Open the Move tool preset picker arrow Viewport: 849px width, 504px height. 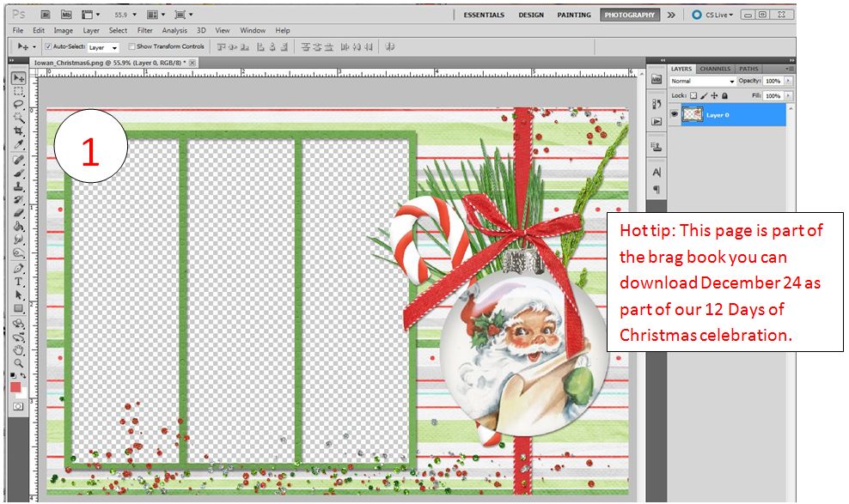click(34, 47)
